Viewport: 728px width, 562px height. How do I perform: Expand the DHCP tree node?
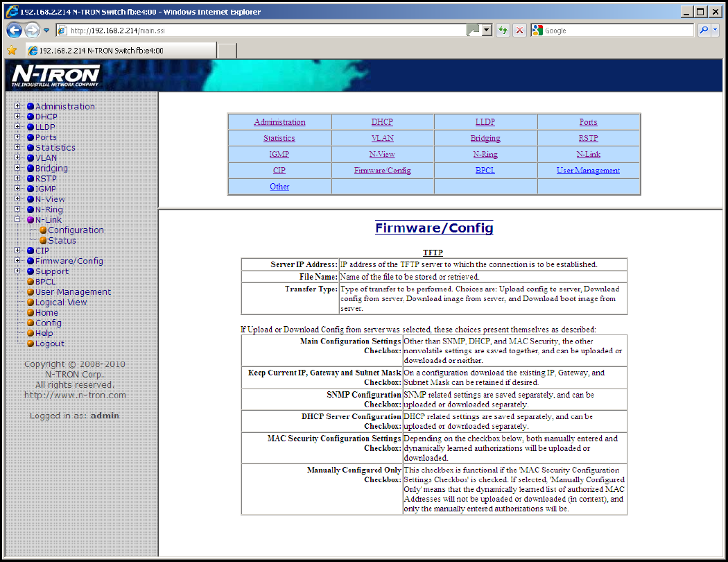17,116
